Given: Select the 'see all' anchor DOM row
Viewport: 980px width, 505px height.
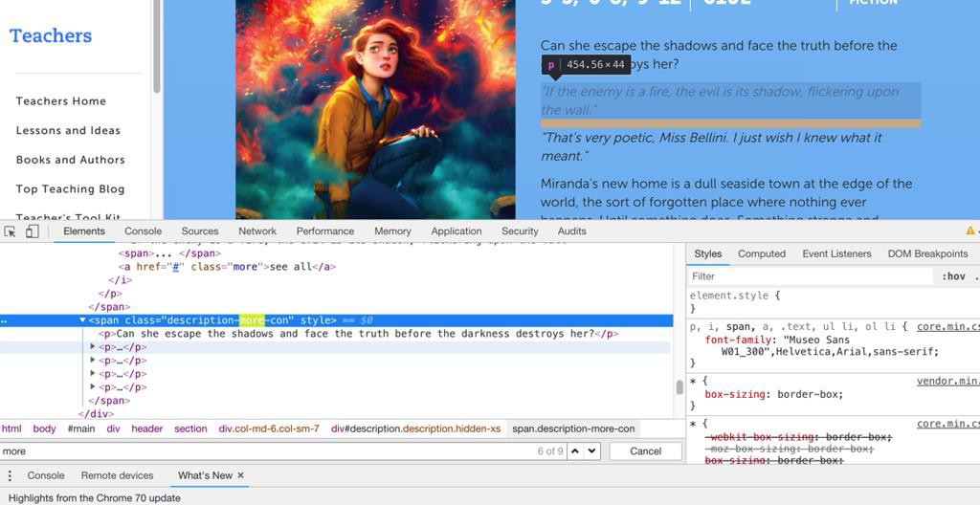Looking at the screenshot, I should (228, 267).
